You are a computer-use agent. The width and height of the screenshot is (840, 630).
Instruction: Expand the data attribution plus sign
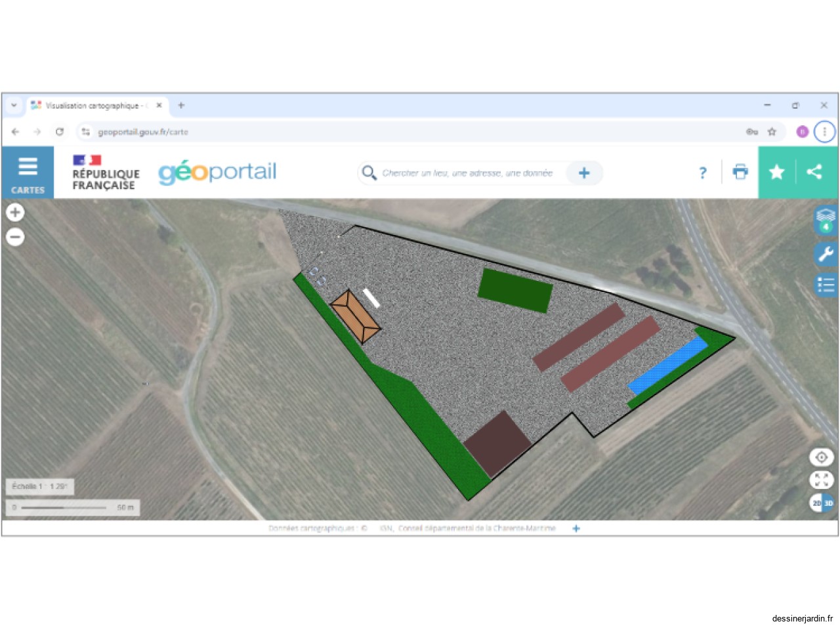[576, 528]
